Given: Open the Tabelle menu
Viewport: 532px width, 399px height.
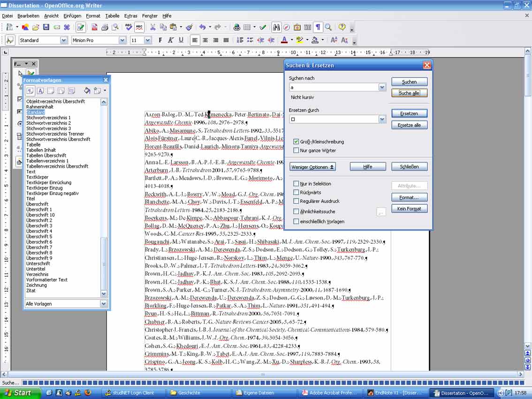Looking at the screenshot, I should coord(112,15).
